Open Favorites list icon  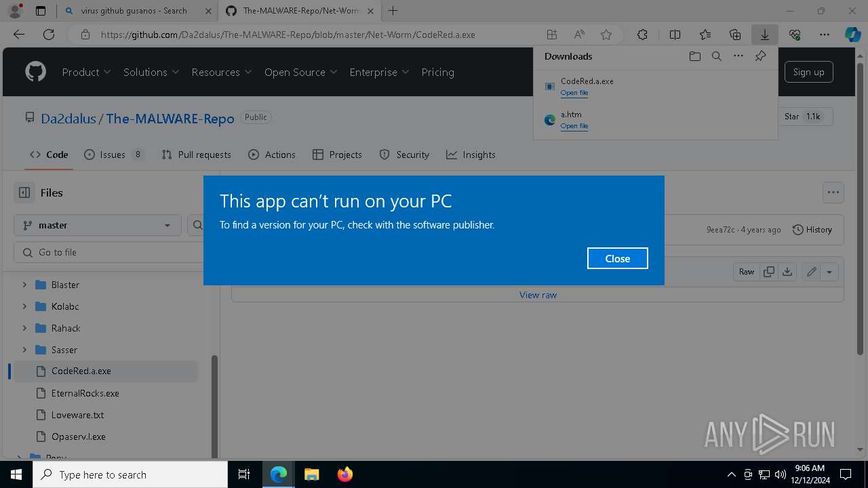(x=705, y=35)
